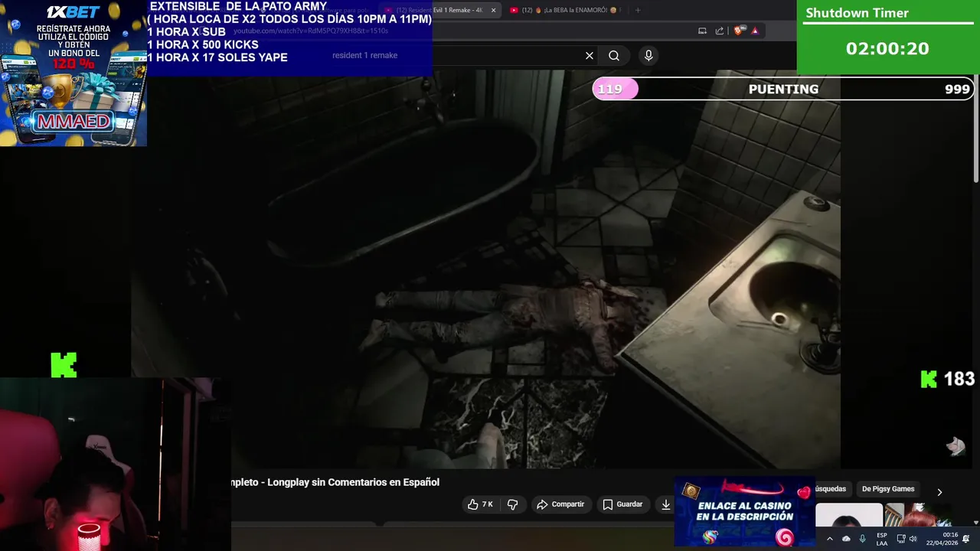Show more filter chips with the right chevron
The width and height of the screenshot is (980, 551).
click(x=939, y=492)
